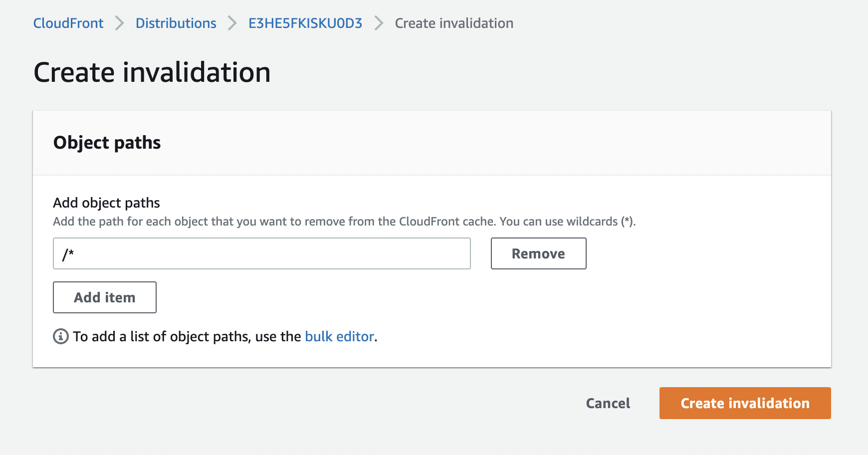The width and height of the screenshot is (868, 455).
Task: Click the Add object paths field label
Action: [x=107, y=203]
